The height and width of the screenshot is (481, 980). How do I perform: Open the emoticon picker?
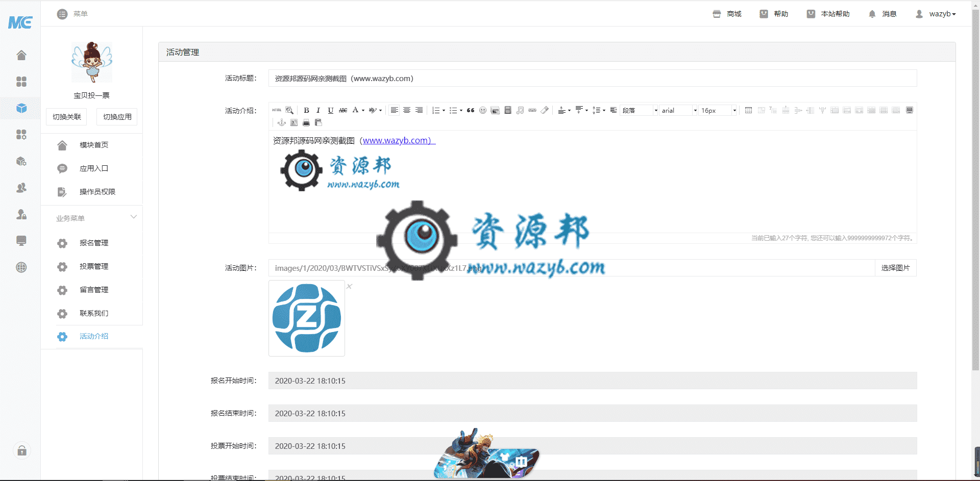[x=483, y=110]
